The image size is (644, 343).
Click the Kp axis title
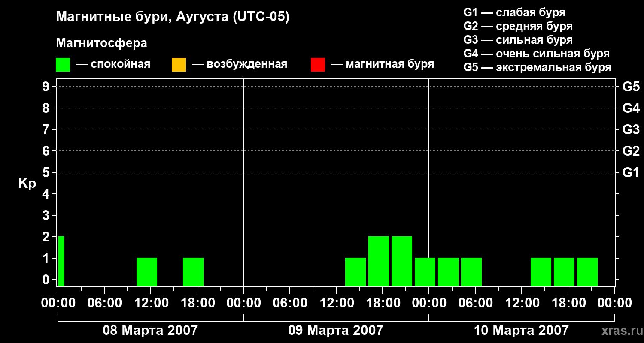click(27, 184)
